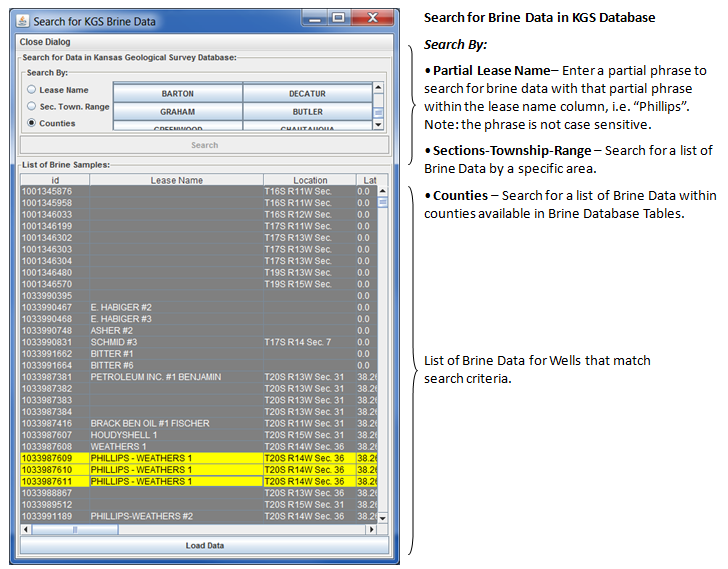
Task: Click horizontal scrollbar left arrow
Action: coord(26,529)
